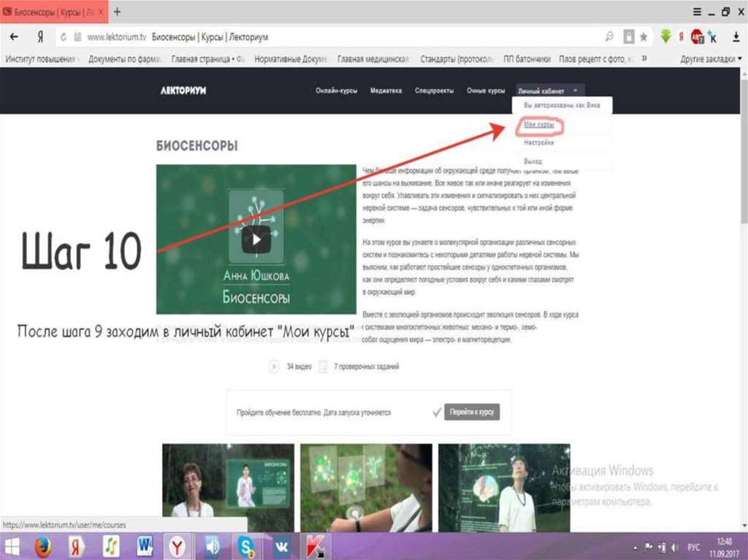Open bookmark Плов рецепт с фото
Image resolution: width=748 pixels, height=560 pixels.
[x=596, y=59]
